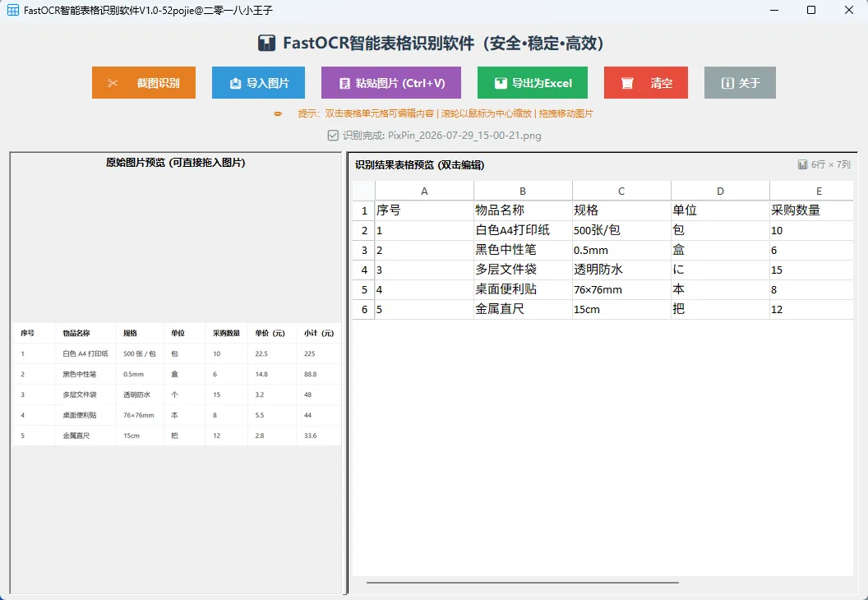Select column header C
The image size is (868, 600).
[x=621, y=191]
